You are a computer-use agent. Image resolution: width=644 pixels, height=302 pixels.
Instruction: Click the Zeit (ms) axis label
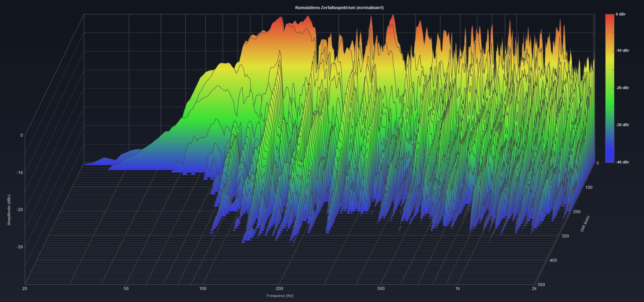(x=584, y=224)
